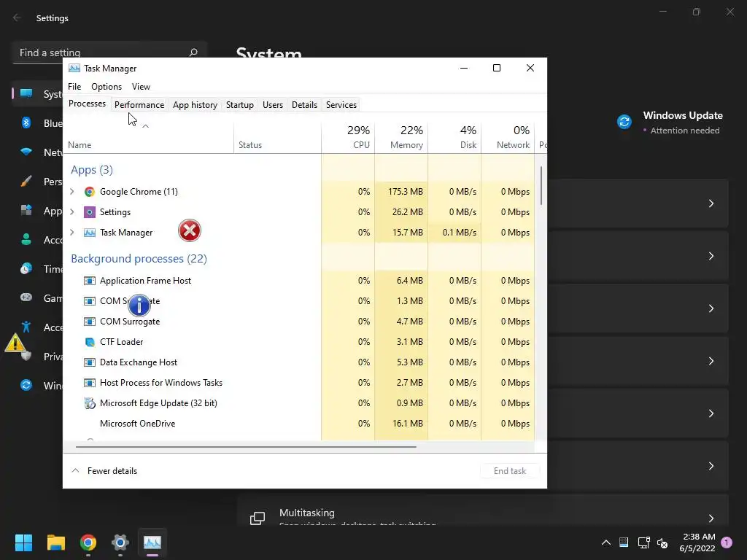This screenshot has width=747, height=560.
Task: Click the Find a setting search box
Action: [109, 52]
